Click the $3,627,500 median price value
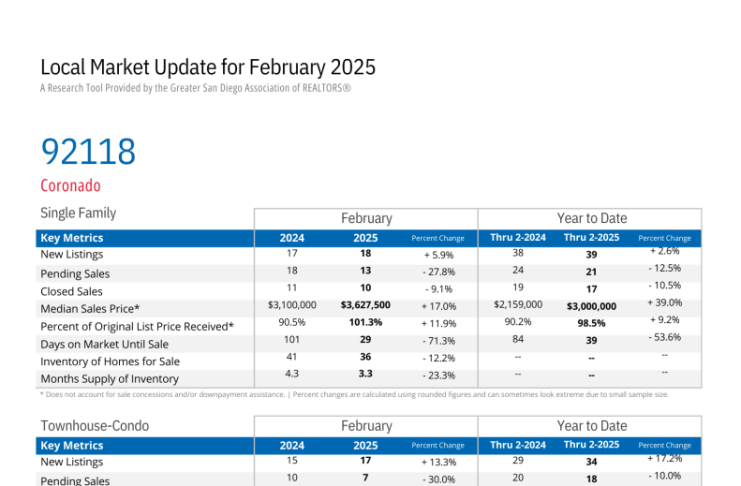 365,305
